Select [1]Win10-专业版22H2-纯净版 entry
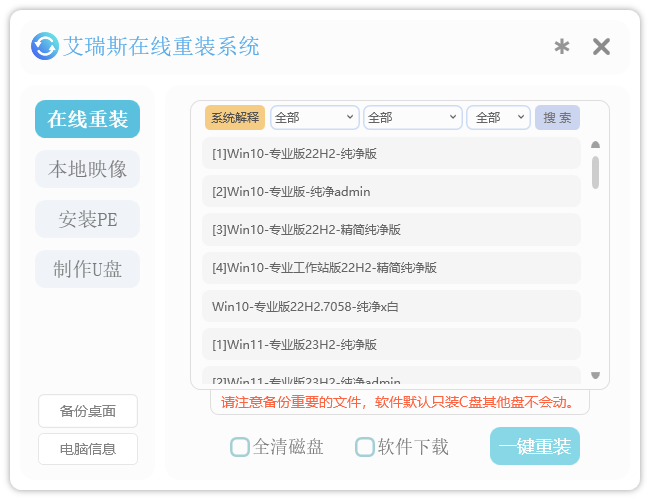 tap(391, 153)
